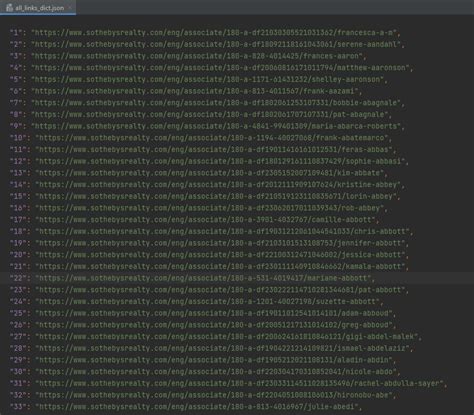Image resolution: width=474 pixels, height=415 pixels.
Task: Click the camille-abbott URL string
Action: click(206, 220)
